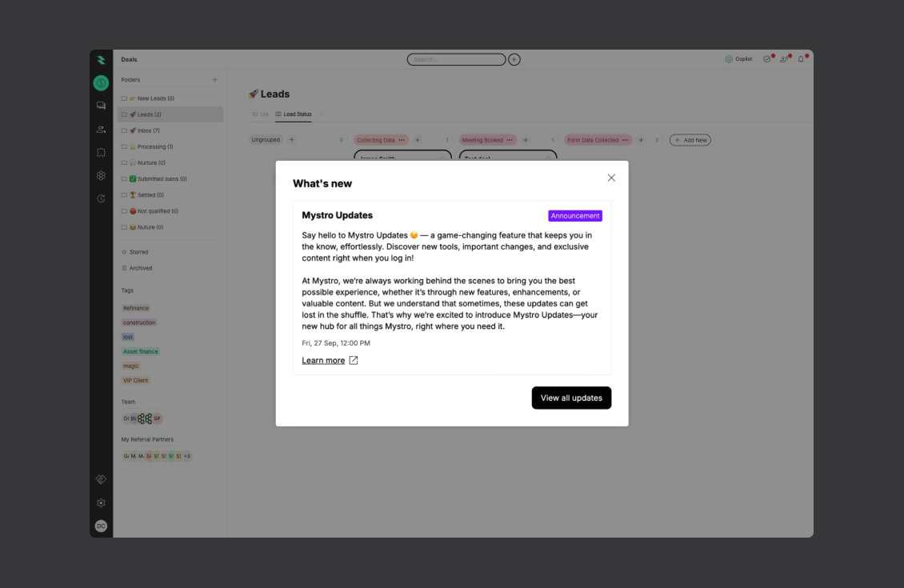Filter by the Refinance tag
This screenshot has height=588, width=904.
pos(136,309)
